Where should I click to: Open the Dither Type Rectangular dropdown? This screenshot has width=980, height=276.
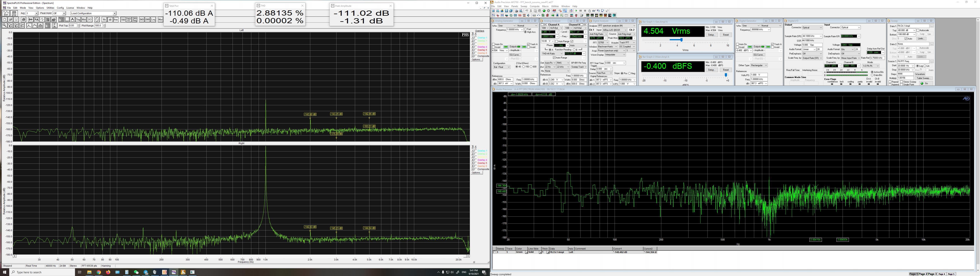[759, 66]
